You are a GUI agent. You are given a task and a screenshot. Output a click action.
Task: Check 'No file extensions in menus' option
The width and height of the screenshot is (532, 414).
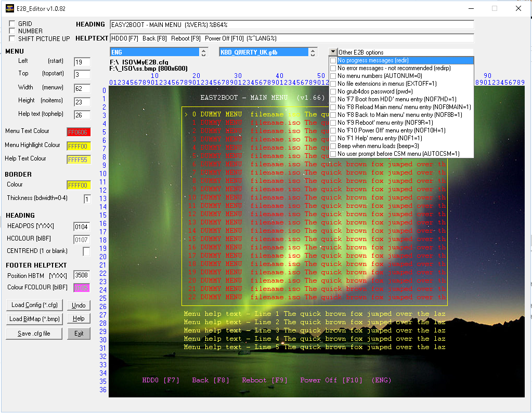tap(333, 84)
